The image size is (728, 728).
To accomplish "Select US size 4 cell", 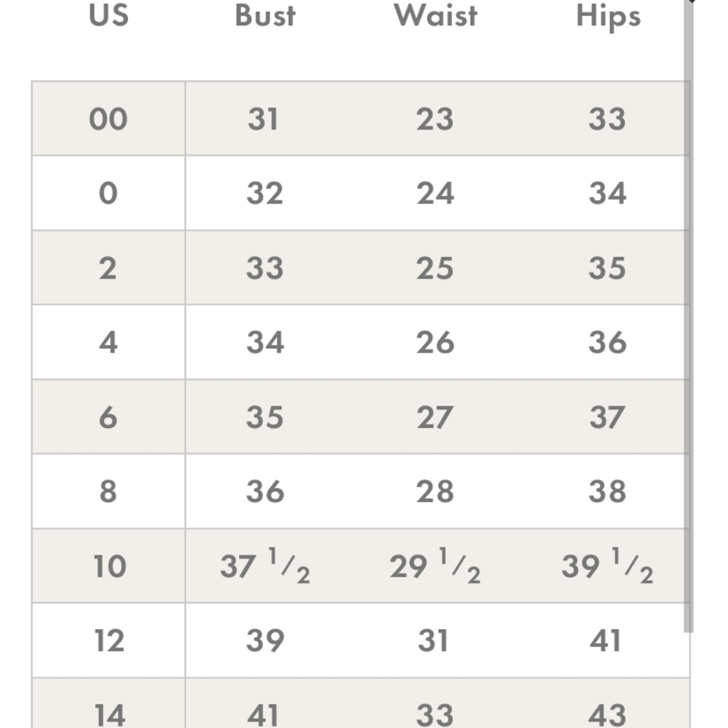I will (x=108, y=343).
